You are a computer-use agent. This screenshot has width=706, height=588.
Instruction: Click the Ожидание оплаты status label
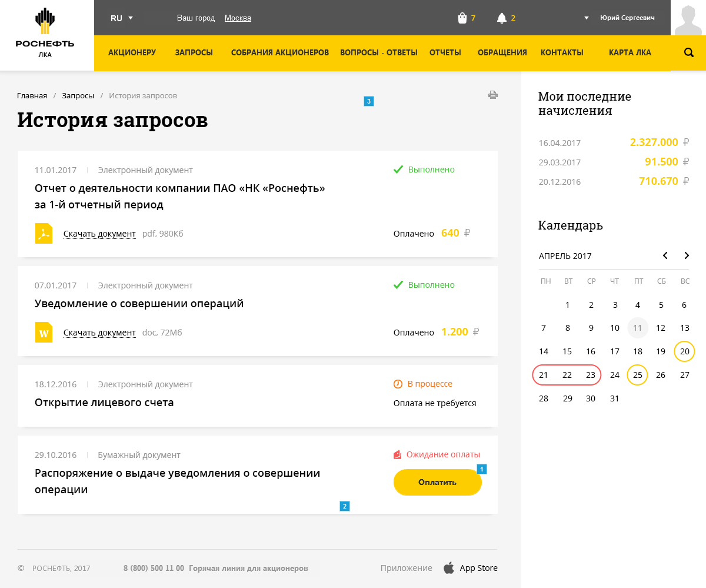(443, 454)
